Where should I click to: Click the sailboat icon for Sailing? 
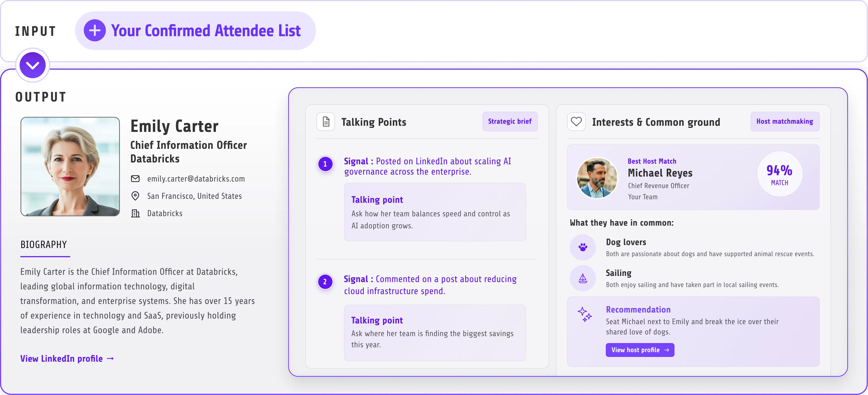click(583, 278)
